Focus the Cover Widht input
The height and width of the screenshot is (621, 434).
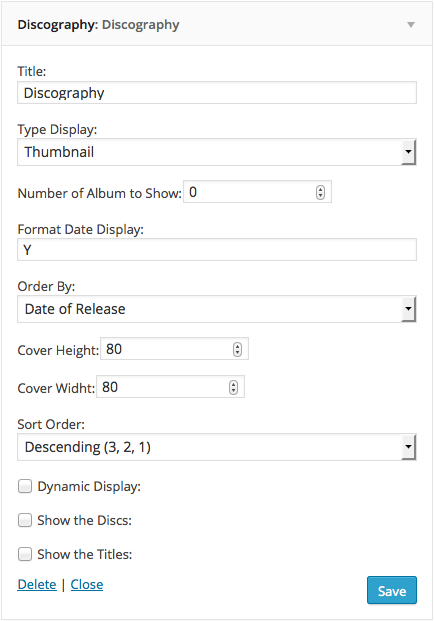point(170,387)
